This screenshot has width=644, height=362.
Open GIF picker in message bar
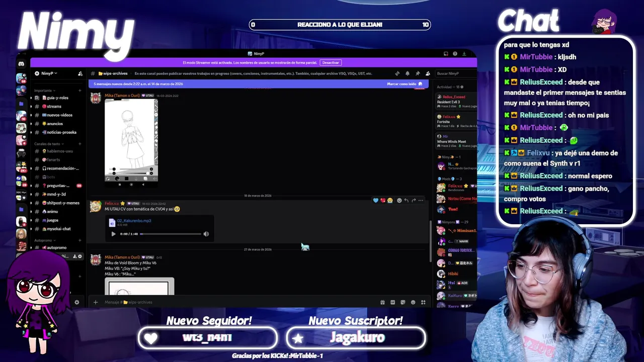[x=393, y=302]
